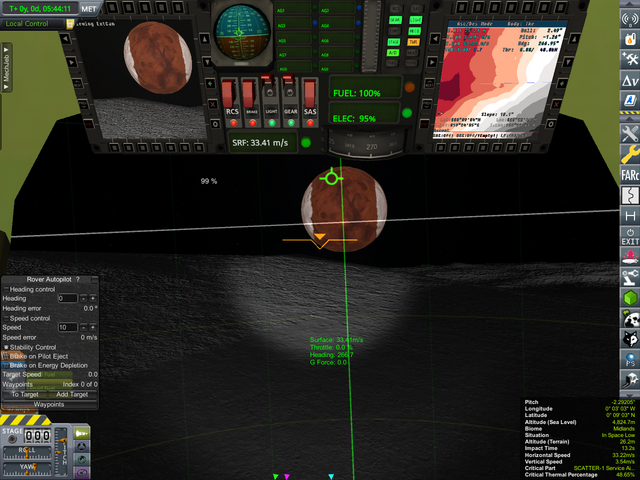Click the green STAGE indicator button
Viewport: 640px width, 480px height.
(x=394, y=42)
